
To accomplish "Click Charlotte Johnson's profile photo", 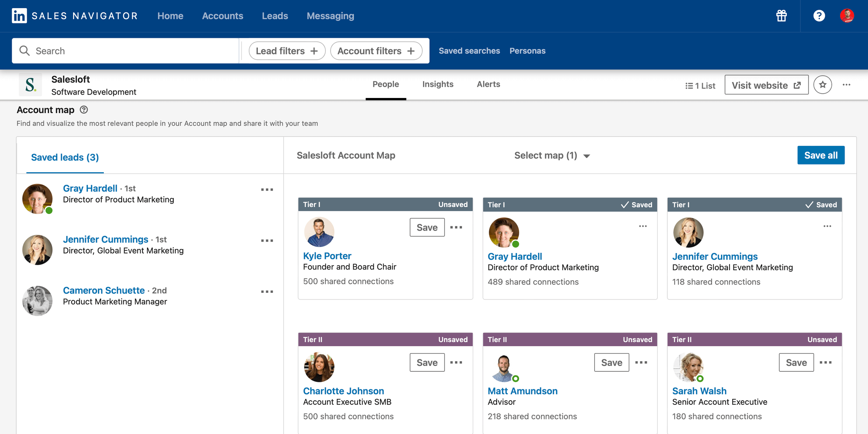I will [319, 367].
